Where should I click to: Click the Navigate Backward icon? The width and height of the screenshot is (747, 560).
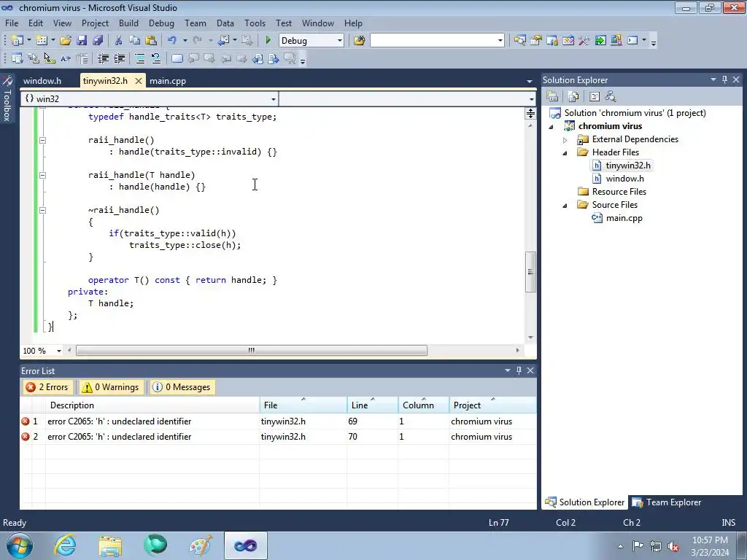[223, 41]
